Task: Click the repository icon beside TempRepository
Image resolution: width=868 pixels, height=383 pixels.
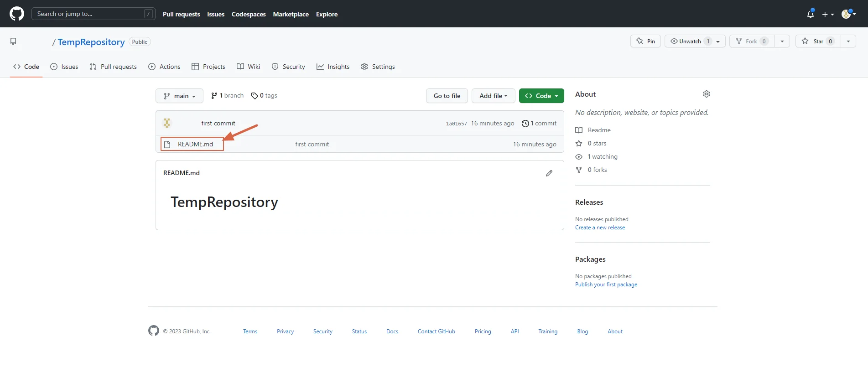Action: click(13, 41)
